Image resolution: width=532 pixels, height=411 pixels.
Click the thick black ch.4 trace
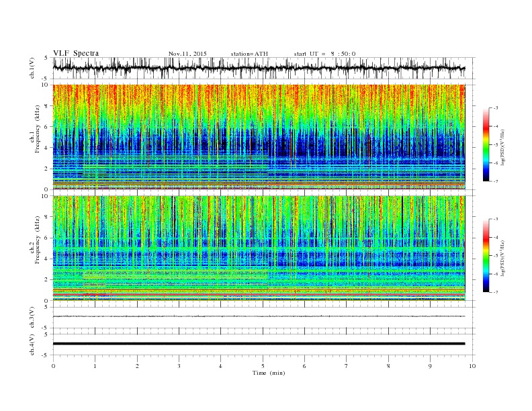click(x=259, y=344)
